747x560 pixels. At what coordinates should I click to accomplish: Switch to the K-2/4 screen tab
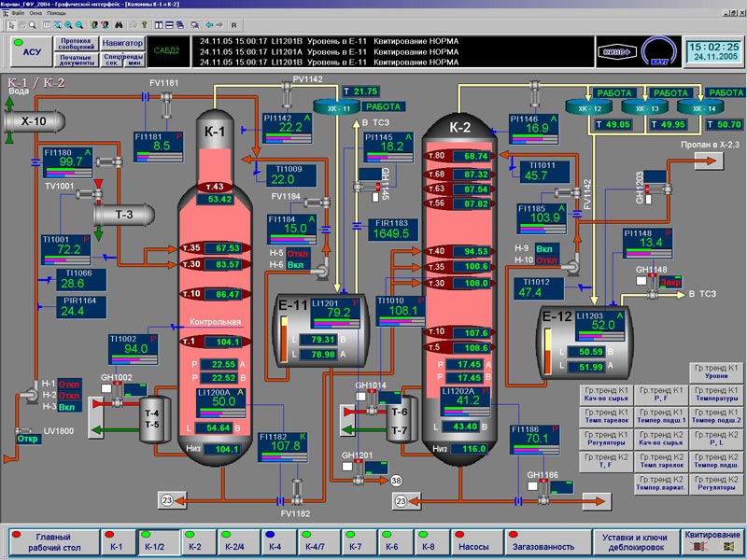237,546
